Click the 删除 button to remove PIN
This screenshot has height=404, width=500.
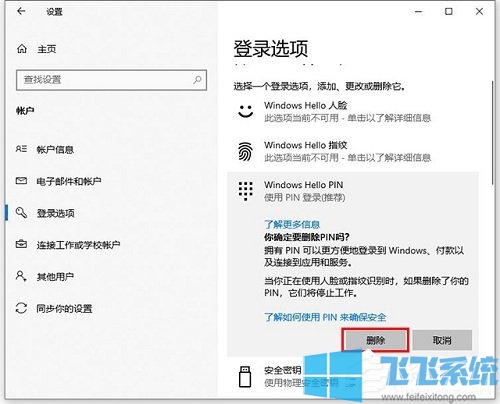coord(375,340)
